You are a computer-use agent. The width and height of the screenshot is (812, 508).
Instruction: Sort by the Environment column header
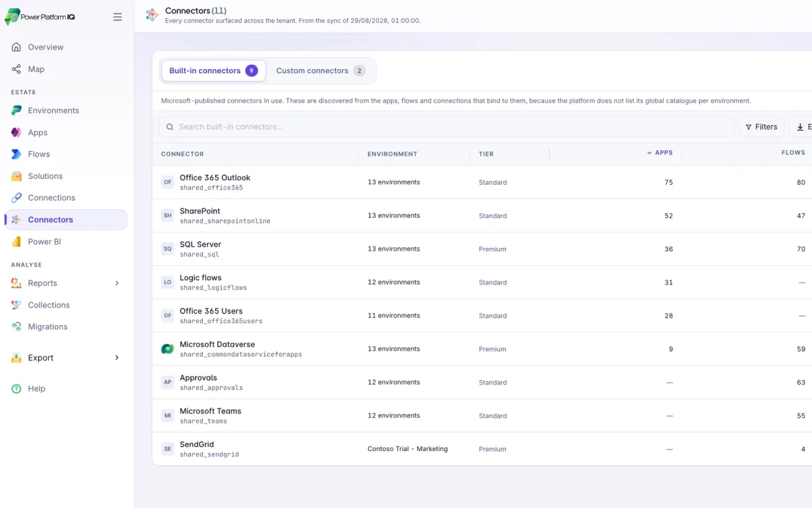(392, 154)
